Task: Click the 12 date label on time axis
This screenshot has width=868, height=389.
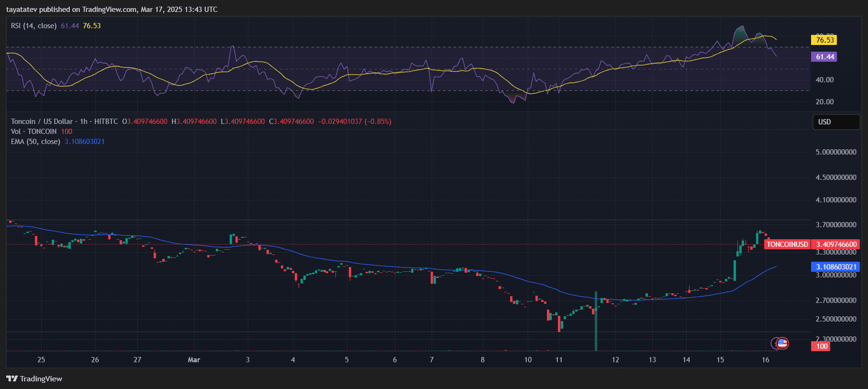Action: pyautogui.click(x=615, y=360)
